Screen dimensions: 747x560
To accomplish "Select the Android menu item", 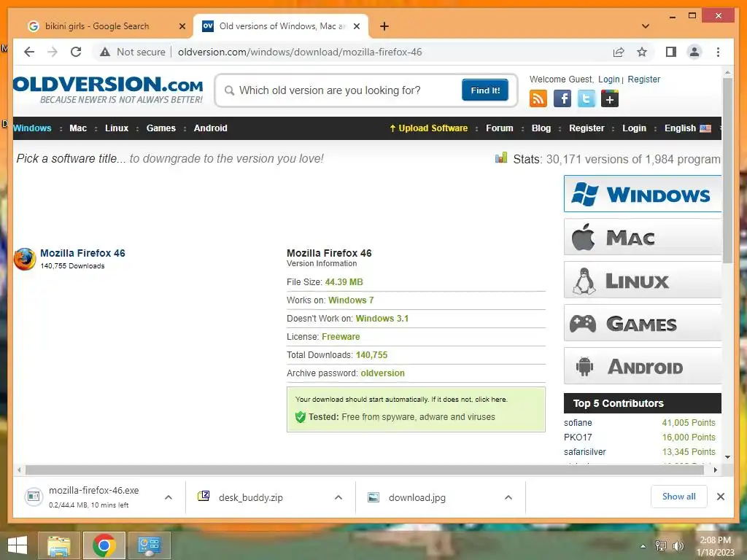I will pyautogui.click(x=211, y=128).
